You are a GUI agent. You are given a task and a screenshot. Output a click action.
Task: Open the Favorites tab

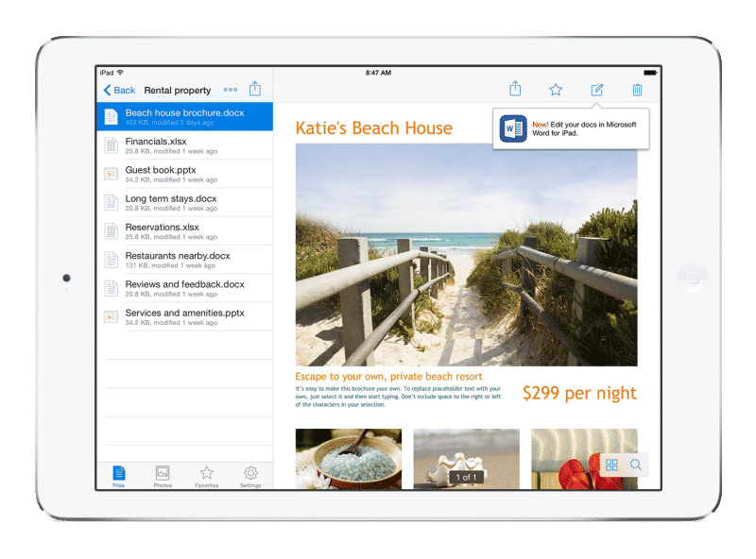[x=206, y=476]
